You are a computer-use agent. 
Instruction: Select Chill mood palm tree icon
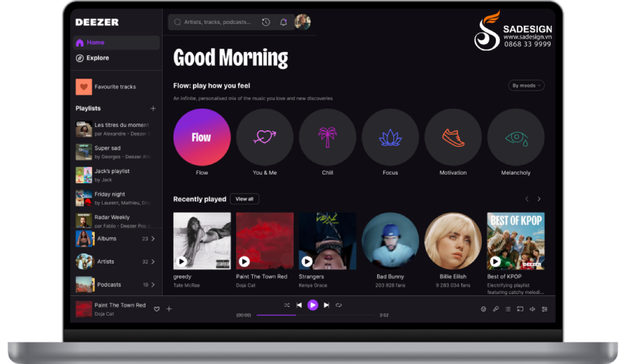[x=328, y=137]
